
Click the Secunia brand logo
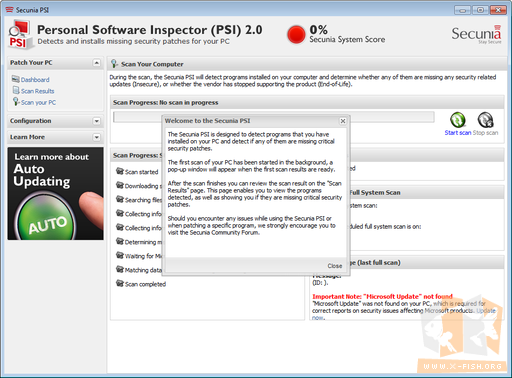[476, 34]
